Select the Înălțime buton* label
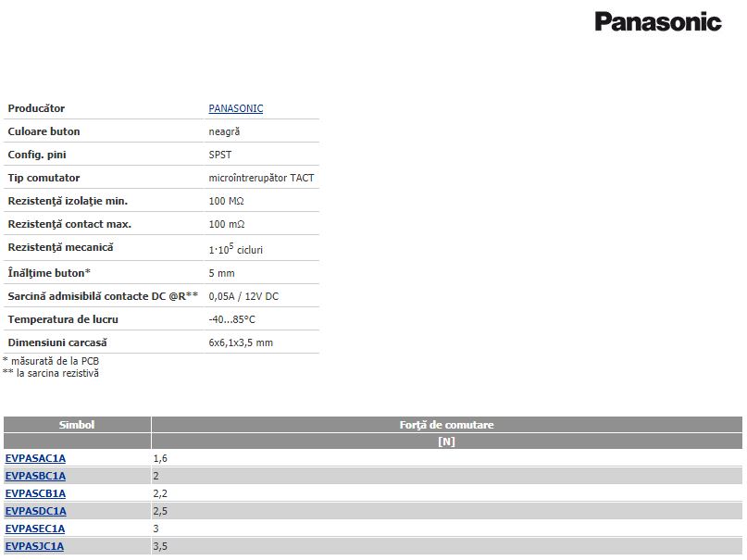Screen dimensions: 747x560 point(49,273)
